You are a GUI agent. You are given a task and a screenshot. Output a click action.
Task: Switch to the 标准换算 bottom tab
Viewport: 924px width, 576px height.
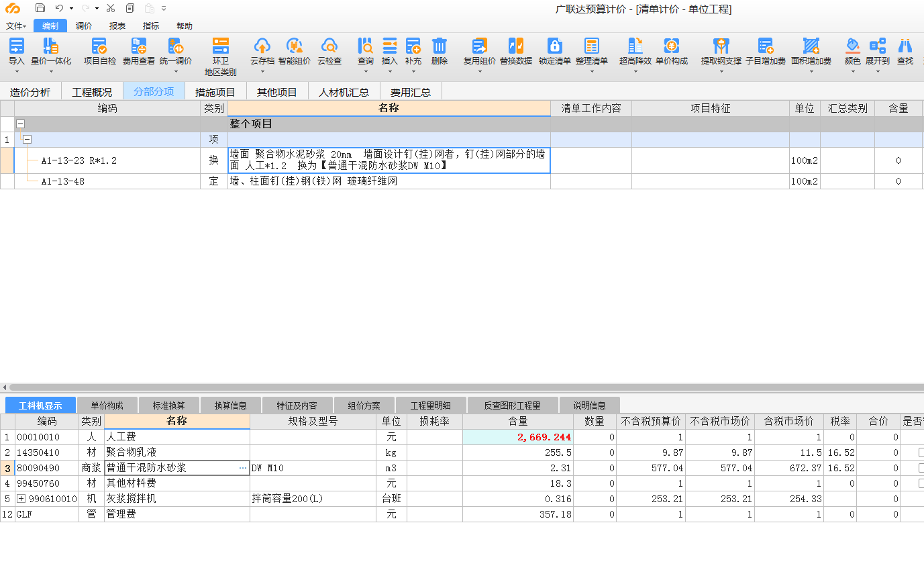(x=168, y=405)
